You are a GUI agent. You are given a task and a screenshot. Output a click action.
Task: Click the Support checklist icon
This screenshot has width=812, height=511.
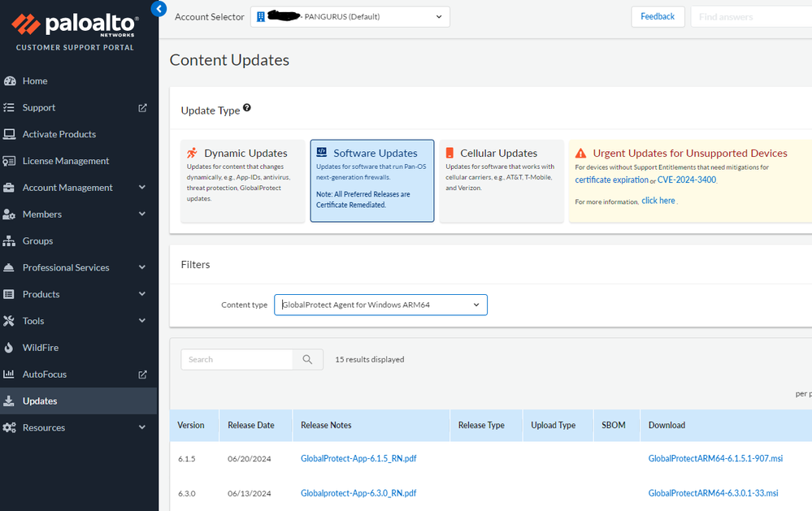tap(9, 107)
